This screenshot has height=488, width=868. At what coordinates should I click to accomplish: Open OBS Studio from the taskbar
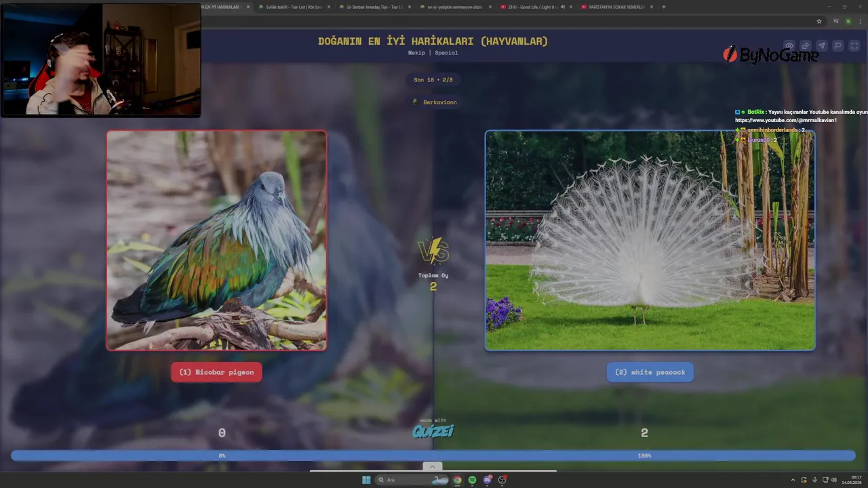click(502, 480)
